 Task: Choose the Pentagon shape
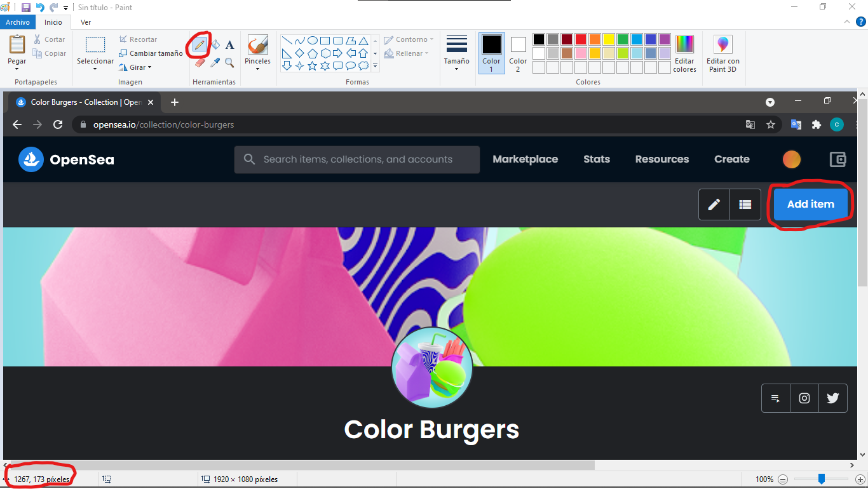(x=312, y=53)
